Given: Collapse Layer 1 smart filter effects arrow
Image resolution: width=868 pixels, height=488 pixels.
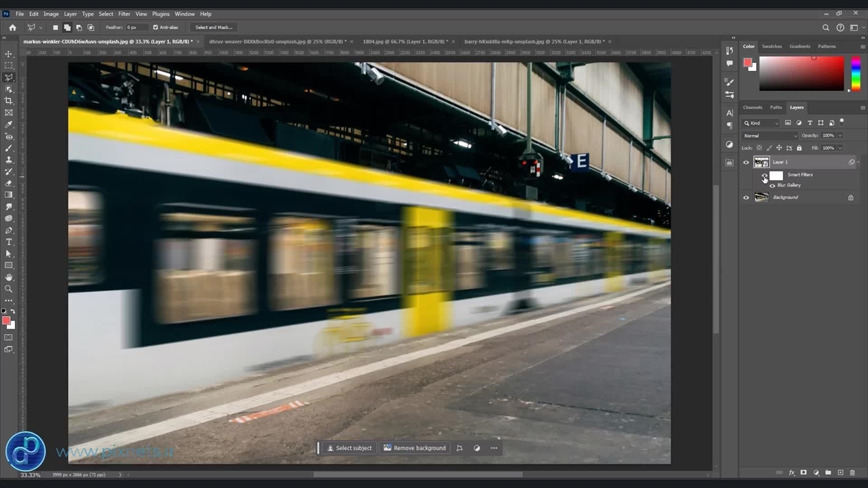Looking at the screenshot, I should (x=859, y=162).
